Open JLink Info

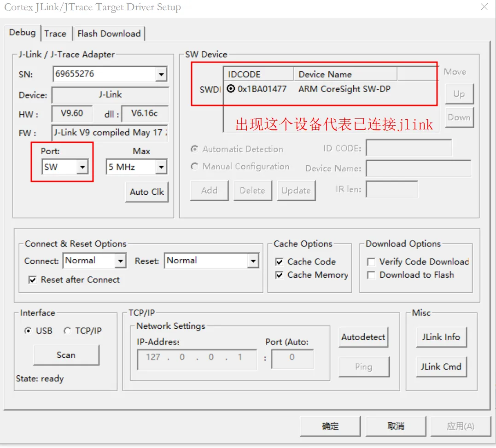[x=441, y=337]
